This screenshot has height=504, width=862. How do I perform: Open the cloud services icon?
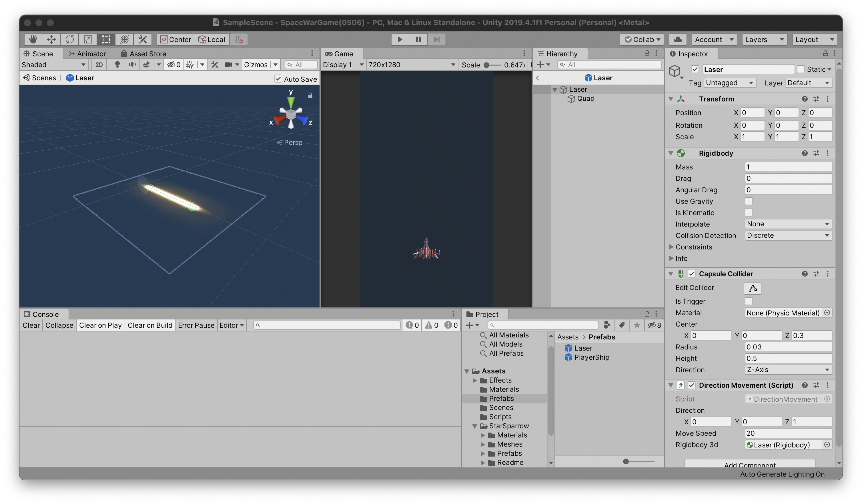(677, 39)
